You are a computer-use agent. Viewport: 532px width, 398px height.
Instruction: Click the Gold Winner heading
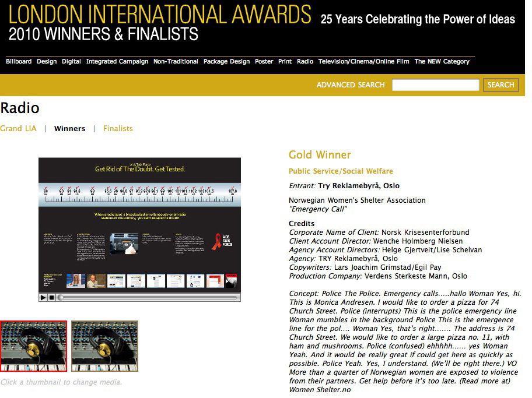[x=320, y=155]
